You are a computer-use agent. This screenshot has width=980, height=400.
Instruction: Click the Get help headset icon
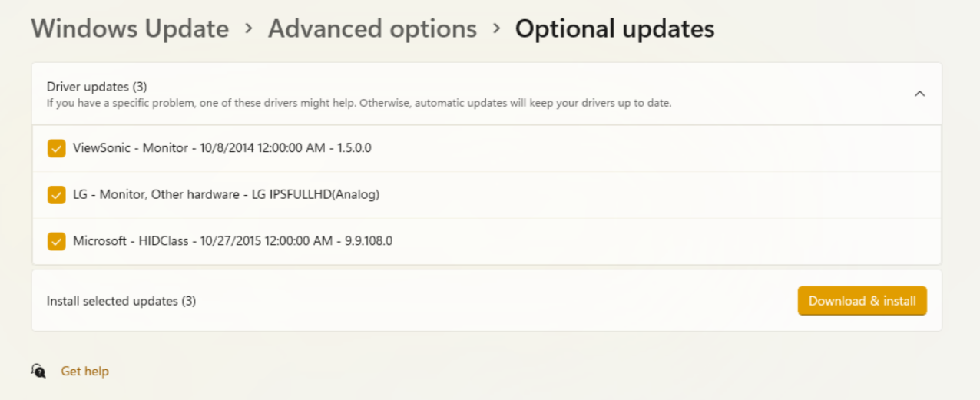pos(38,371)
